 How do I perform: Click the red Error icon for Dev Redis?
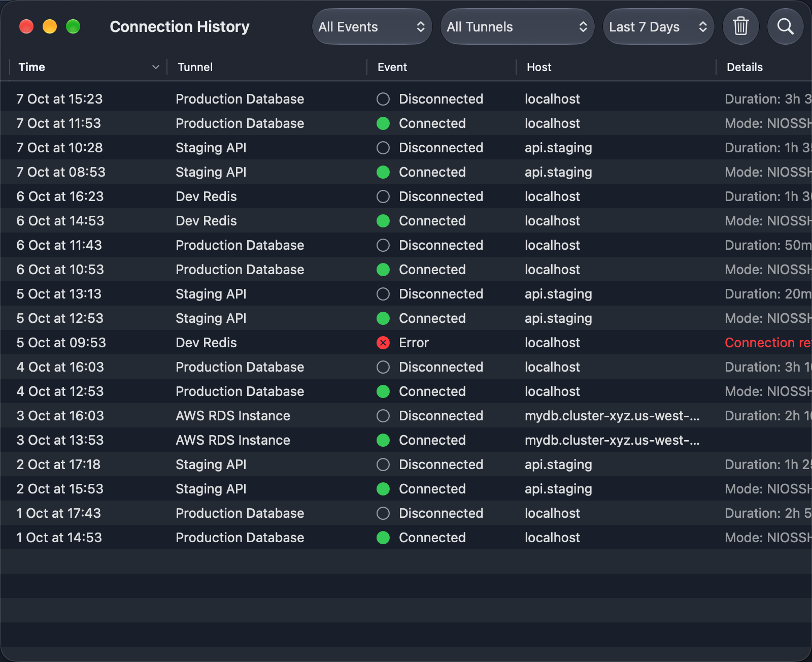[383, 343]
